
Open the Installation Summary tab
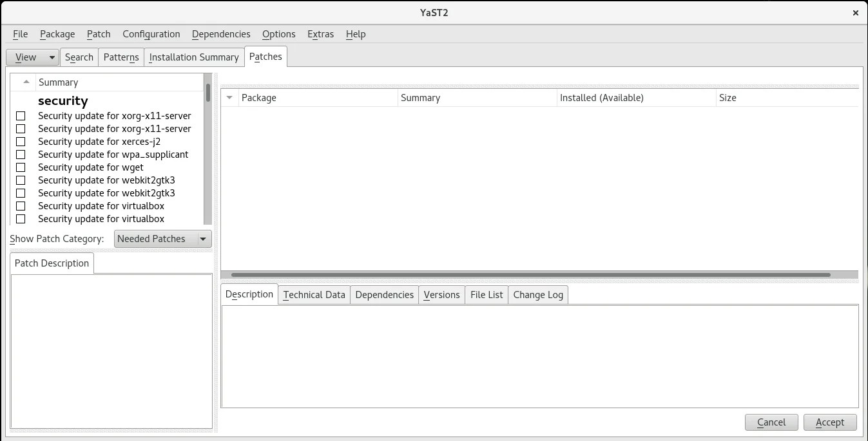193,57
